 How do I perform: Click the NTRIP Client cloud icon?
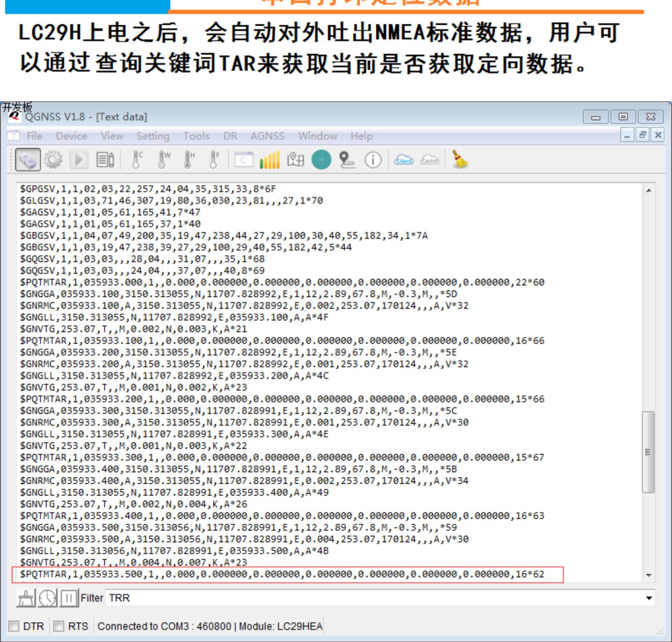pos(404,160)
